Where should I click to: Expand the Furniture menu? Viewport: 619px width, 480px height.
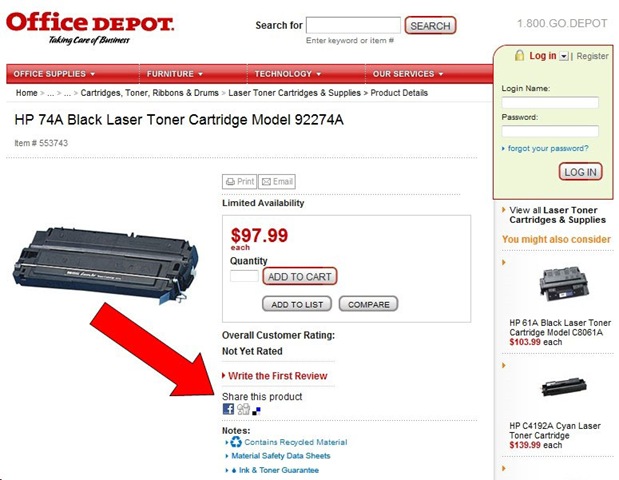pyautogui.click(x=175, y=74)
